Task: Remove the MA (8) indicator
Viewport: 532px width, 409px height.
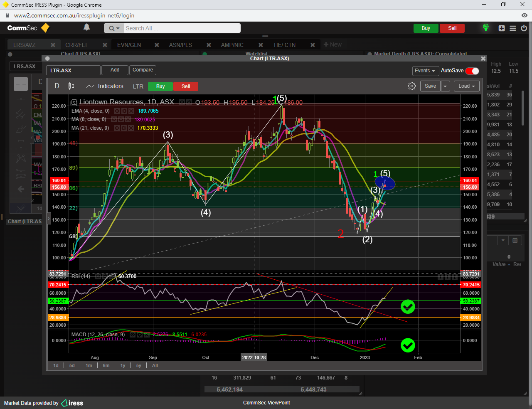Action: coord(128,119)
